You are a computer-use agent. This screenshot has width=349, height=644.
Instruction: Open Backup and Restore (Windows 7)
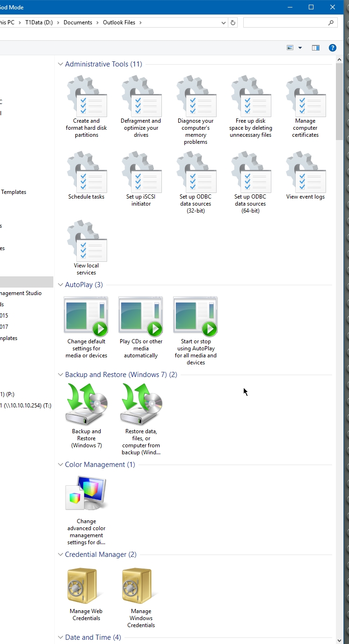tap(87, 416)
